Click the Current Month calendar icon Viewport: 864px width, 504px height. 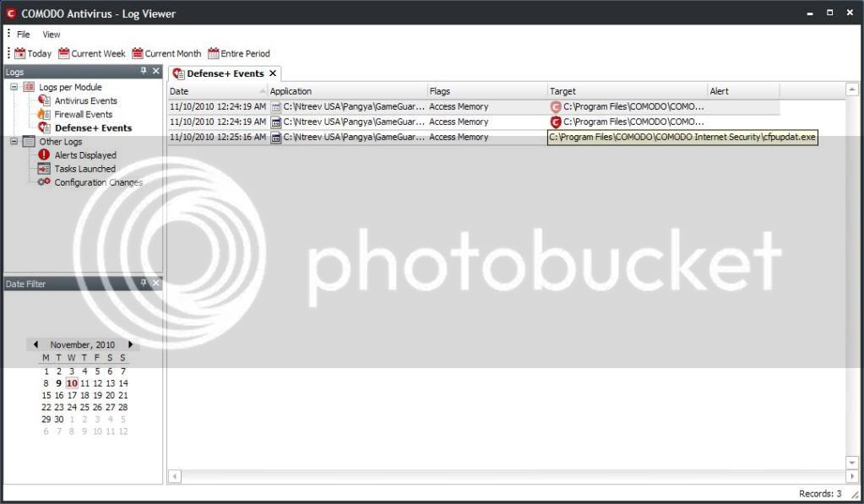click(138, 53)
